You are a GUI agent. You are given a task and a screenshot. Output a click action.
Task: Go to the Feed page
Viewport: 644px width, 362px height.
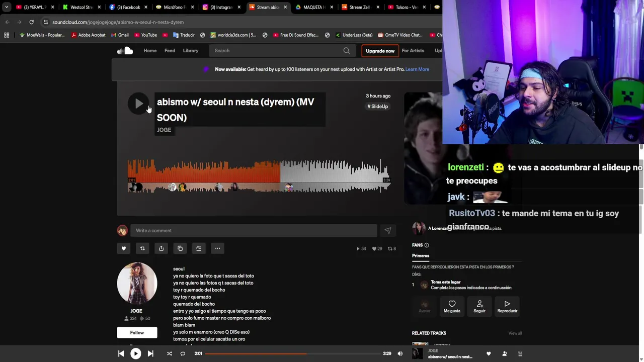tap(170, 50)
